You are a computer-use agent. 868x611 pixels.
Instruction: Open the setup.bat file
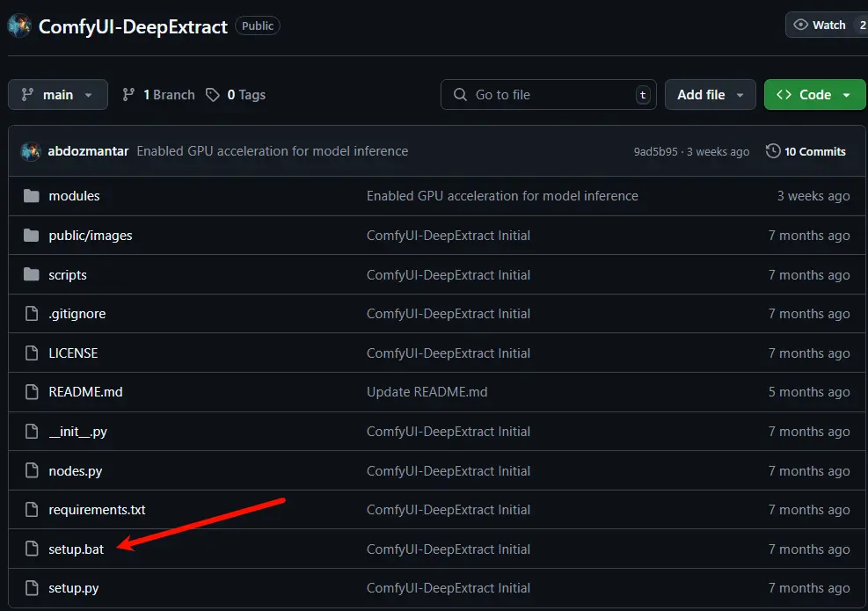[x=76, y=549]
